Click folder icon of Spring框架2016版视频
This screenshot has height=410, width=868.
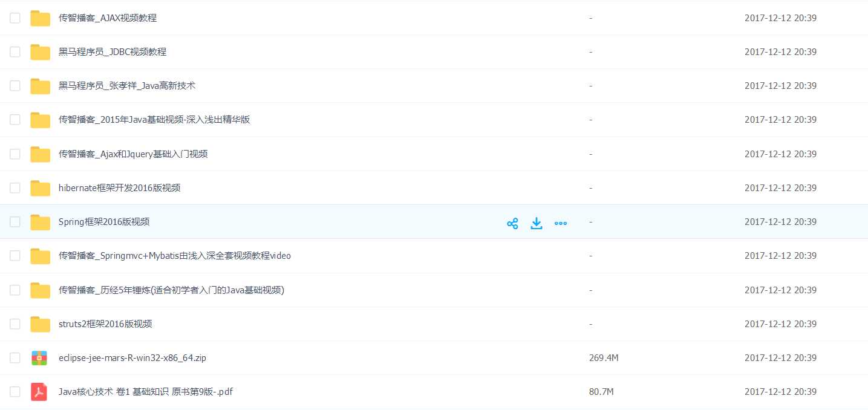(x=41, y=223)
